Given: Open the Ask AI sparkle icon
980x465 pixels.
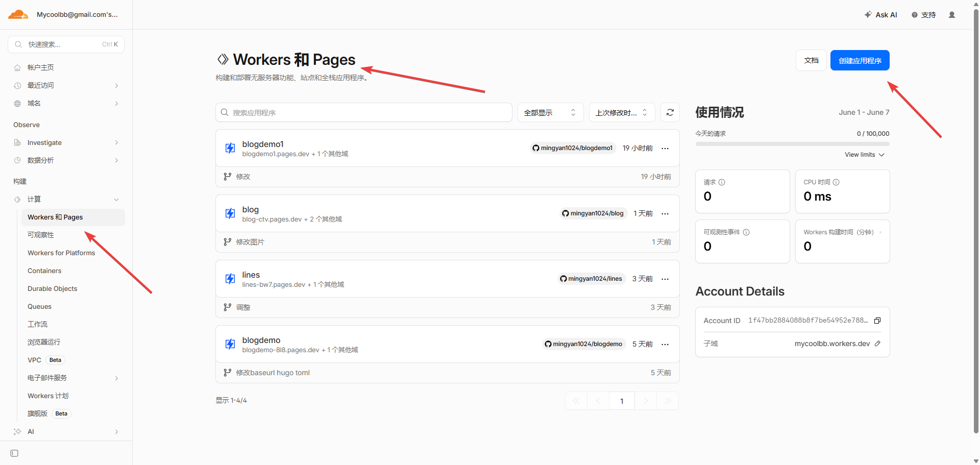Looking at the screenshot, I should click(x=868, y=15).
